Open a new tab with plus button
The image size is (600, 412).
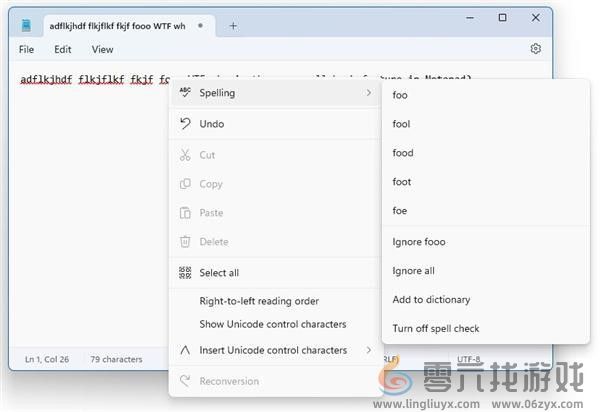click(233, 26)
